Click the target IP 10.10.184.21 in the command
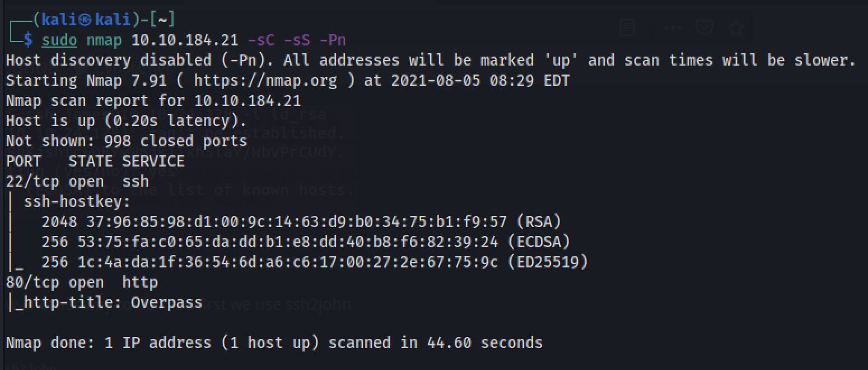 point(185,40)
